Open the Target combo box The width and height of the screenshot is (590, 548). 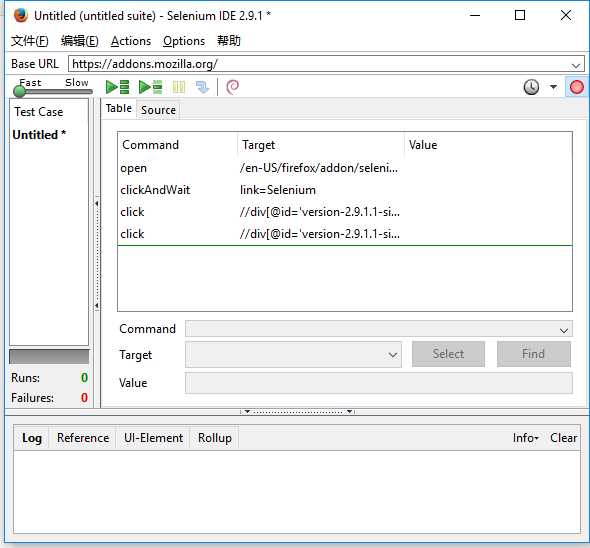[x=293, y=355]
